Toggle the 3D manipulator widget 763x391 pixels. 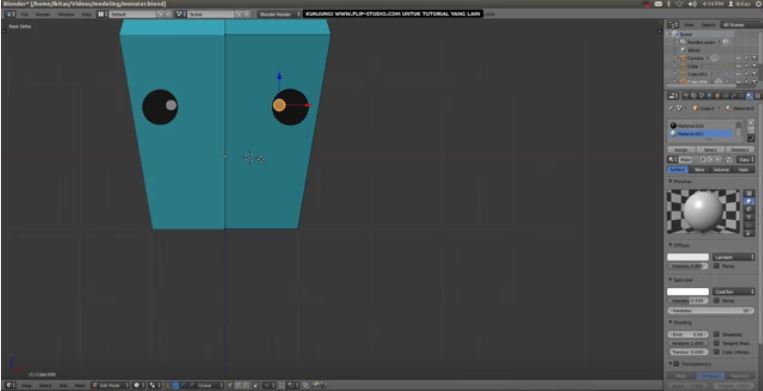pyautogui.click(x=168, y=385)
